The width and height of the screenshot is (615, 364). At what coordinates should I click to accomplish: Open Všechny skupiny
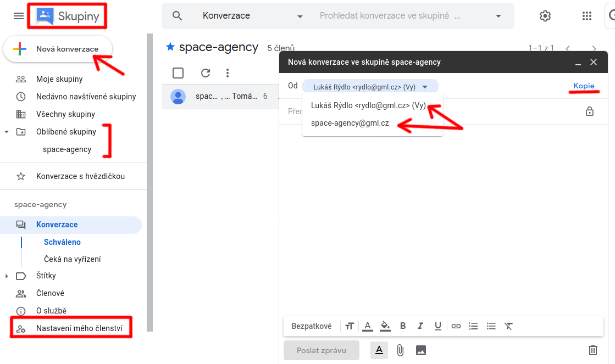click(x=65, y=114)
